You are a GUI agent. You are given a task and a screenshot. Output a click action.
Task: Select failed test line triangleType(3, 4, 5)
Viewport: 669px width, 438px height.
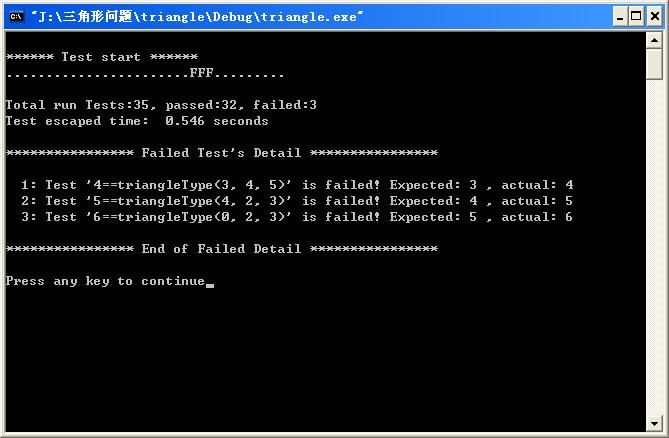(297, 185)
